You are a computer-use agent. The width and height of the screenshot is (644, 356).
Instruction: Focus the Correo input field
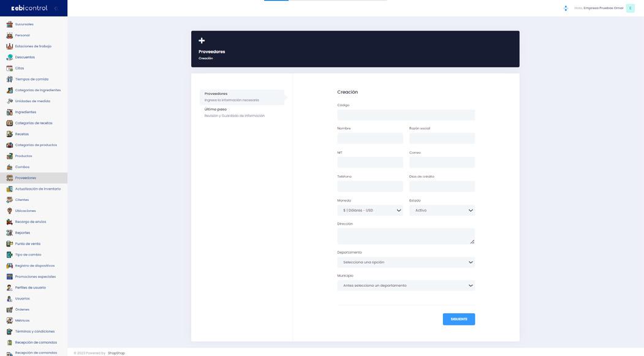click(x=442, y=162)
